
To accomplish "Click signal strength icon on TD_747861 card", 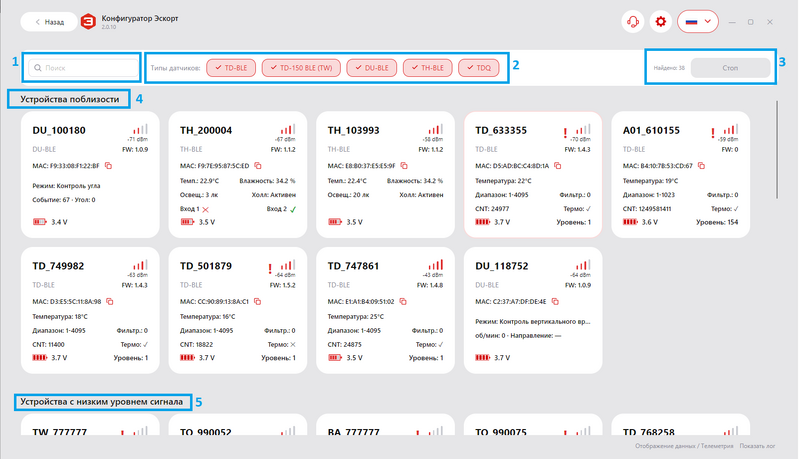I will (435, 265).
